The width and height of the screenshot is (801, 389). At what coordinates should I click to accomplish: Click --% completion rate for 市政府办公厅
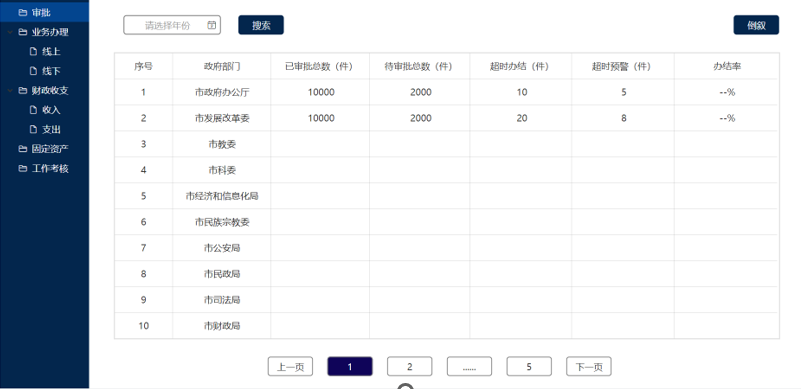727,92
